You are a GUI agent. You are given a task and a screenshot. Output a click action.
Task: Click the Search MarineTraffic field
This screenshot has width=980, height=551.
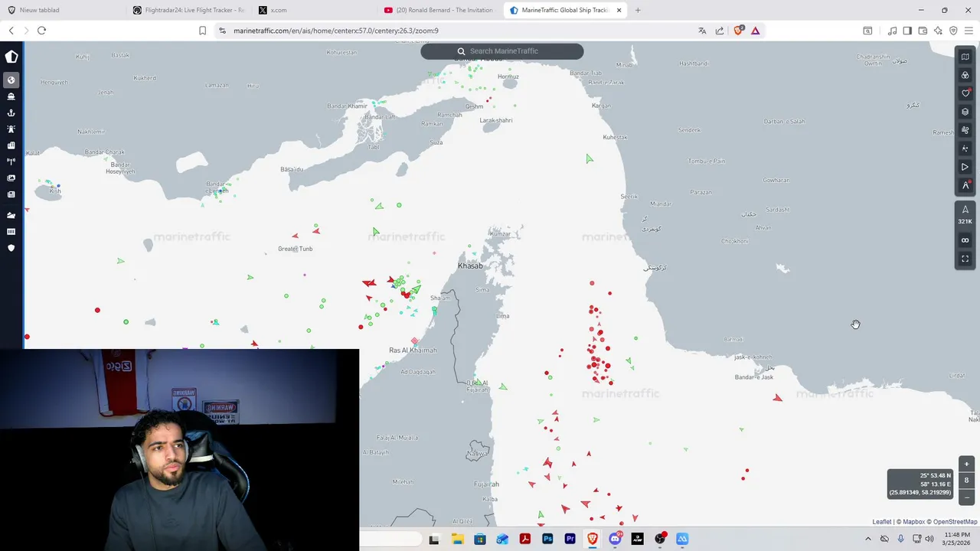point(502,51)
